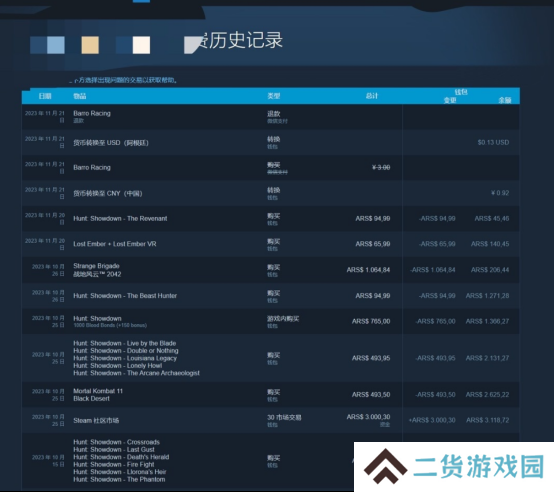554x492 pixels.
Task: Click the $0.13 USD balance value
Action: (x=493, y=142)
